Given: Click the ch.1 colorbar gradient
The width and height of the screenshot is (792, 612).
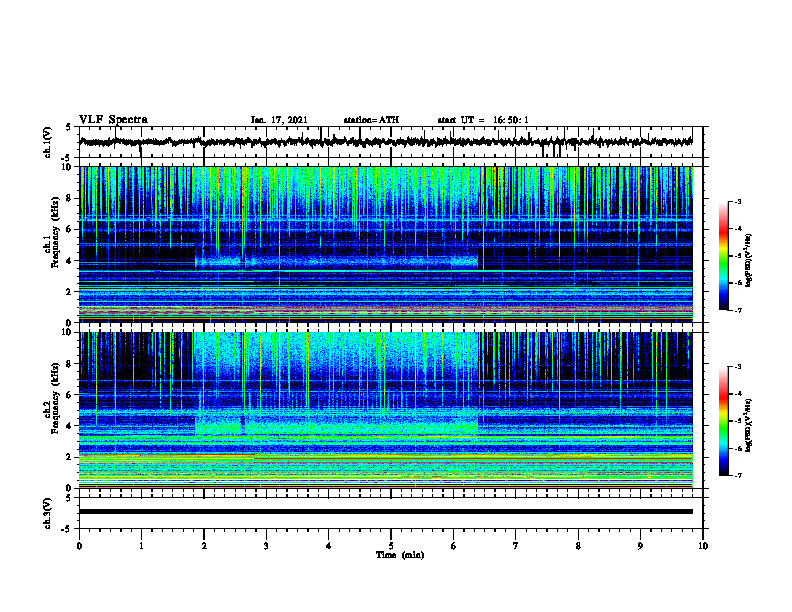Looking at the screenshot, I should [x=723, y=256].
